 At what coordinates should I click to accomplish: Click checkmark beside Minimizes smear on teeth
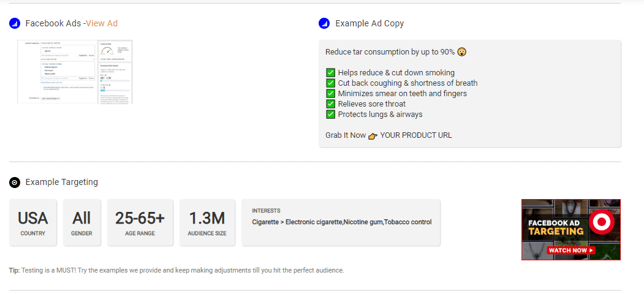[331, 94]
